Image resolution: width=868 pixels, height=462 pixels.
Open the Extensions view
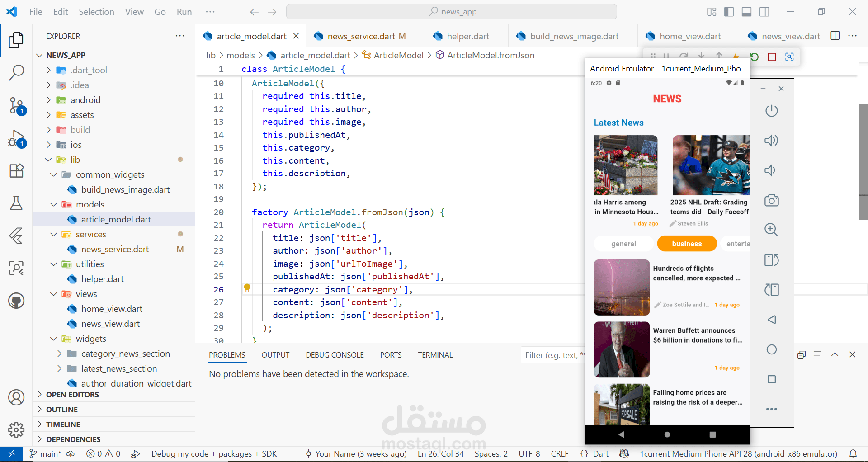[16, 171]
